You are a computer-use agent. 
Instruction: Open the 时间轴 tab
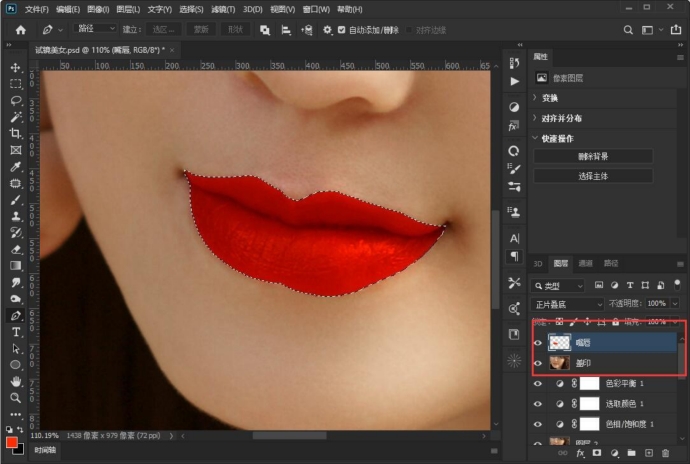point(45,450)
